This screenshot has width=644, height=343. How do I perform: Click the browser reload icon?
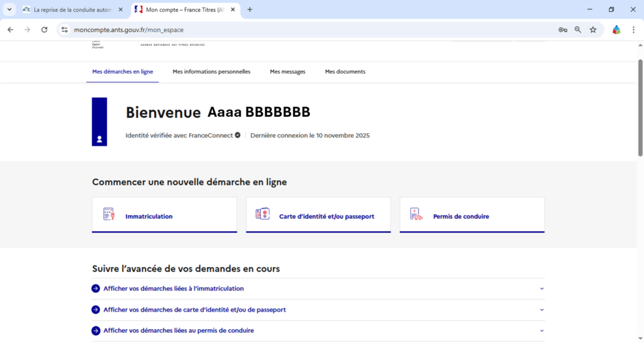(44, 30)
